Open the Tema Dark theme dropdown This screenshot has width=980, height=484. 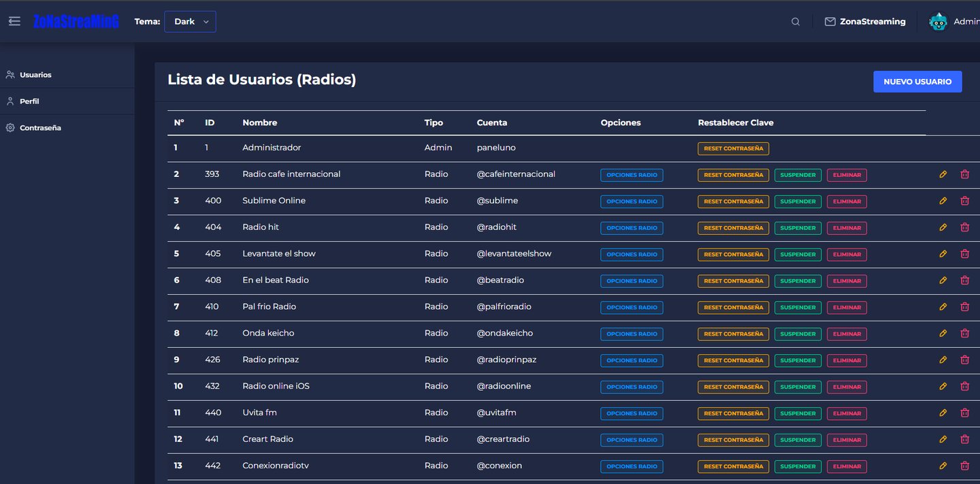click(x=190, y=22)
